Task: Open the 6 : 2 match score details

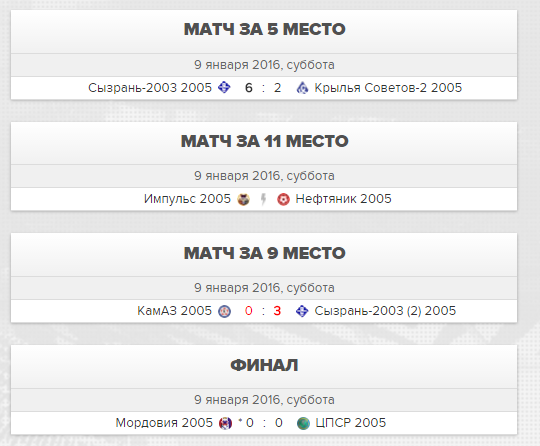Action: [x=263, y=88]
